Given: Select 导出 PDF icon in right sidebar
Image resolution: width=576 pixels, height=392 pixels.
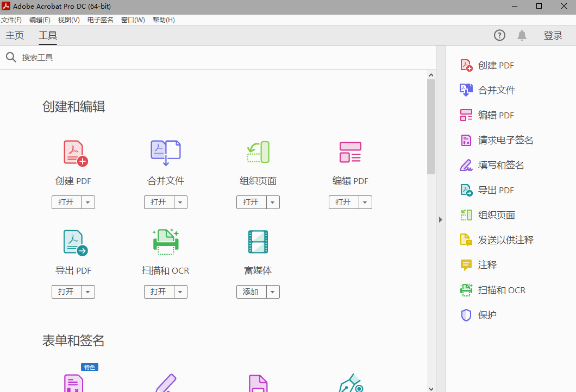Looking at the screenshot, I should pyautogui.click(x=466, y=190).
